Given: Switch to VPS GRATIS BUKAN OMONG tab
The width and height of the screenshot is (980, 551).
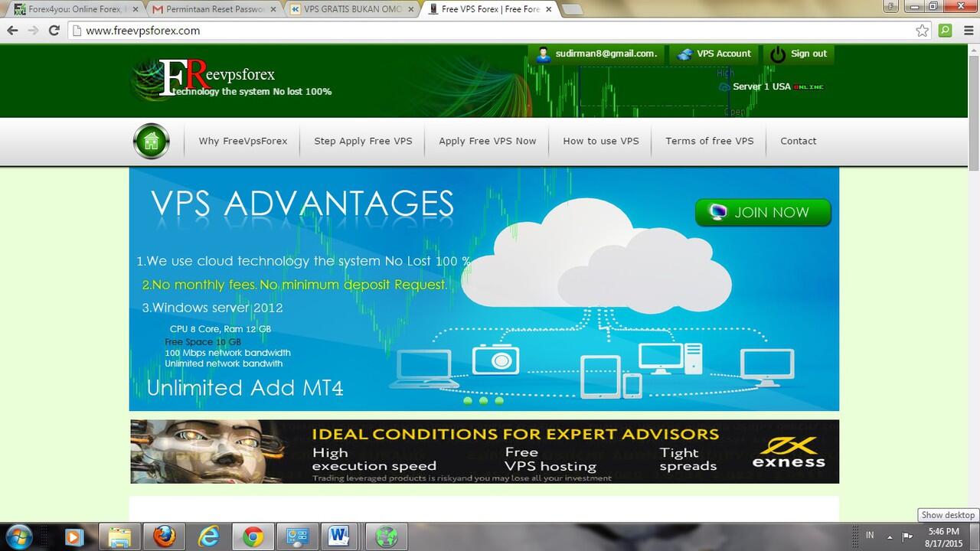Looking at the screenshot, I should click(x=350, y=9).
